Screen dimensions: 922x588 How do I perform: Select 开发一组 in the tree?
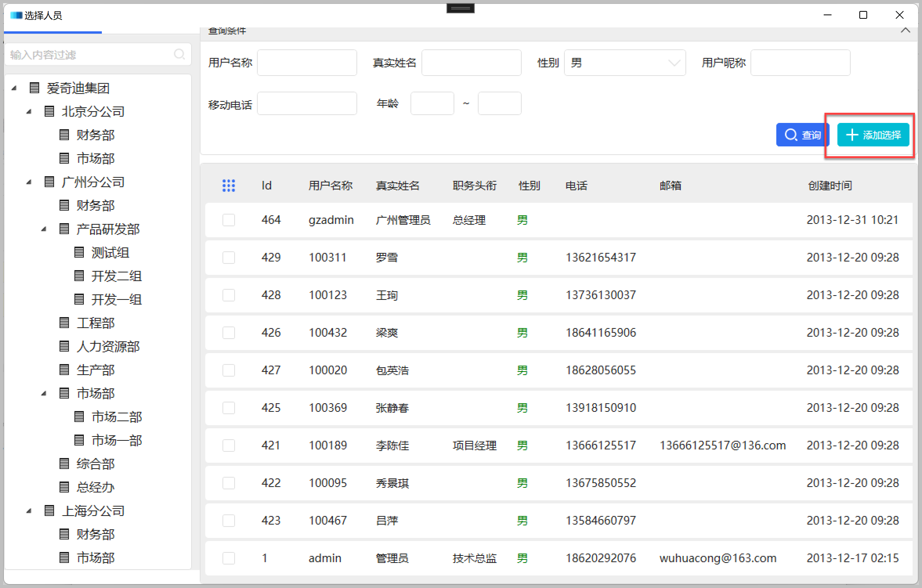click(x=116, y=299)
